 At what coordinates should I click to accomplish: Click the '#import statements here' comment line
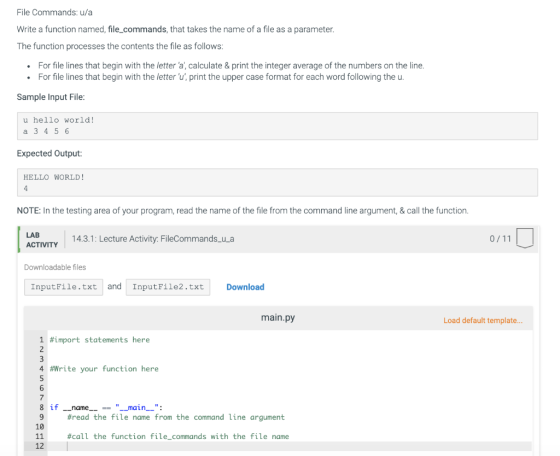(x=100, y=340)
